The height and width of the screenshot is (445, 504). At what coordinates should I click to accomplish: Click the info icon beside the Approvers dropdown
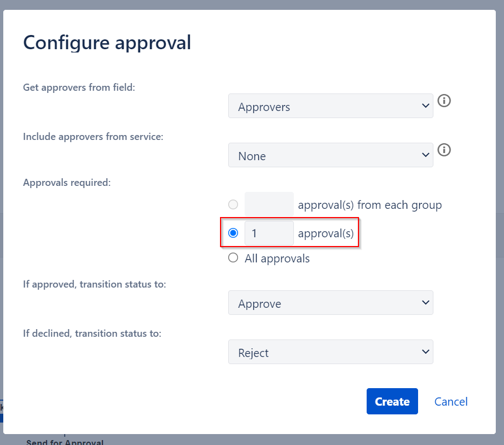(444, 101)
